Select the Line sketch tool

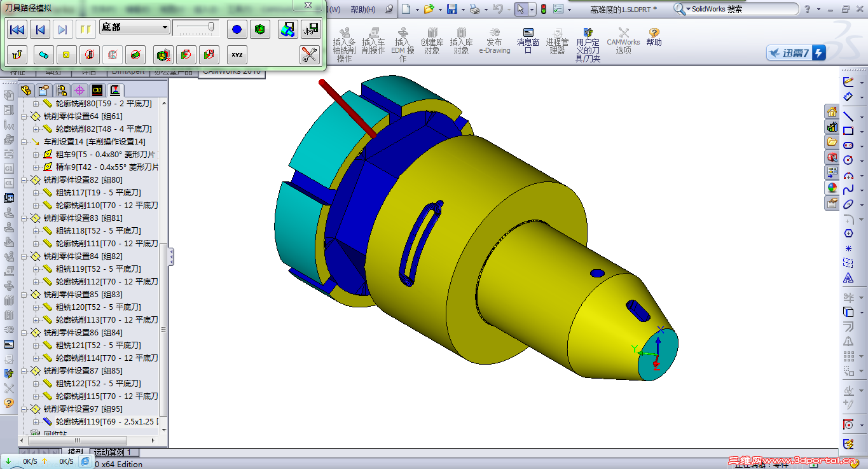[848, 116]
